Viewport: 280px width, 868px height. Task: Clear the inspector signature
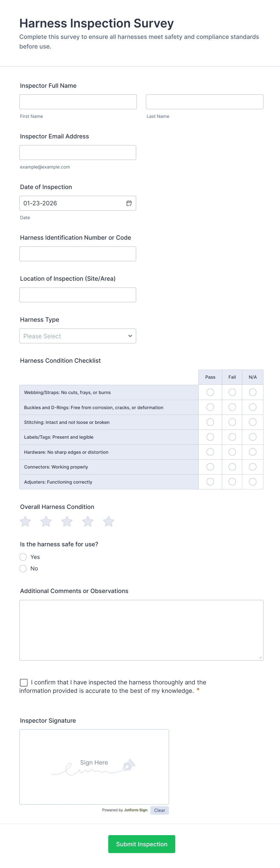(160, 810)
